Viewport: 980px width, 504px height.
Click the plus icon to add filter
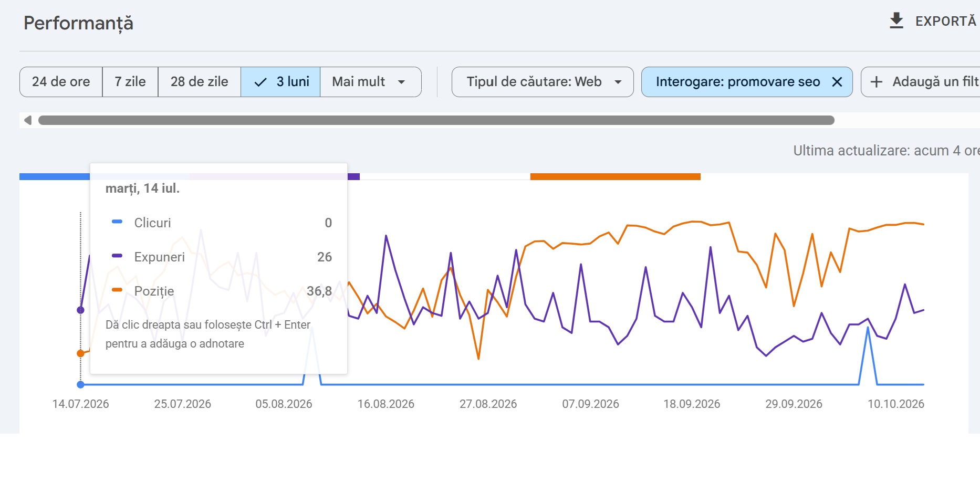tap(877, 82)
